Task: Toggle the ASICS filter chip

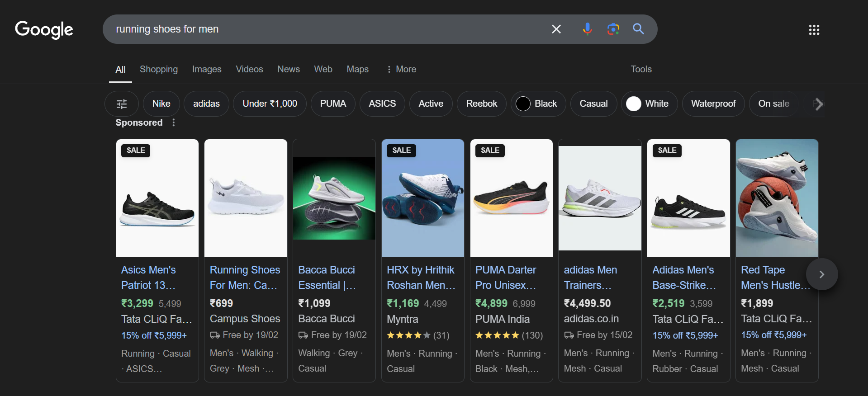Action: (382, 104)
